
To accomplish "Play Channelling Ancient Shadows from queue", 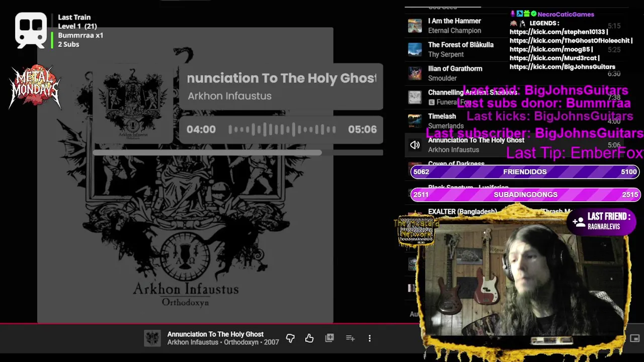I will [x=472, y=93].
